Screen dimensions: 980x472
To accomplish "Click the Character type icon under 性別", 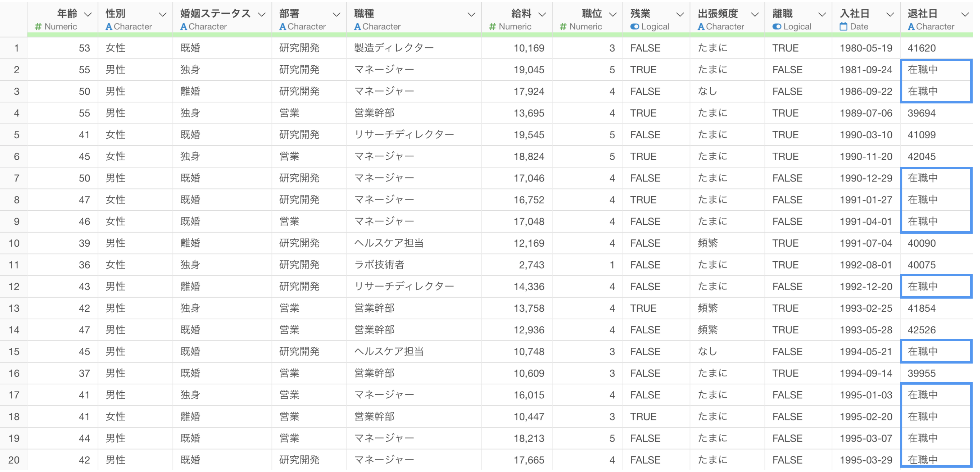I will tap(109, 27).
